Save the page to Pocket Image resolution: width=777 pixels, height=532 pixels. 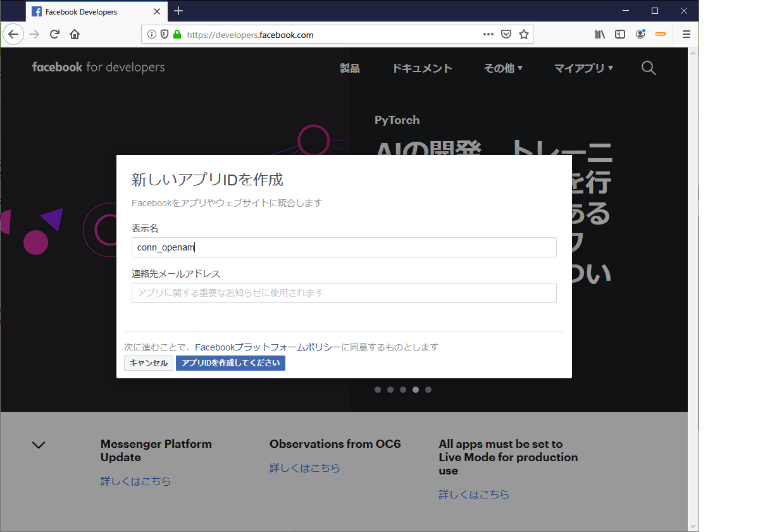pyautogui.click(x=506, y=34)
